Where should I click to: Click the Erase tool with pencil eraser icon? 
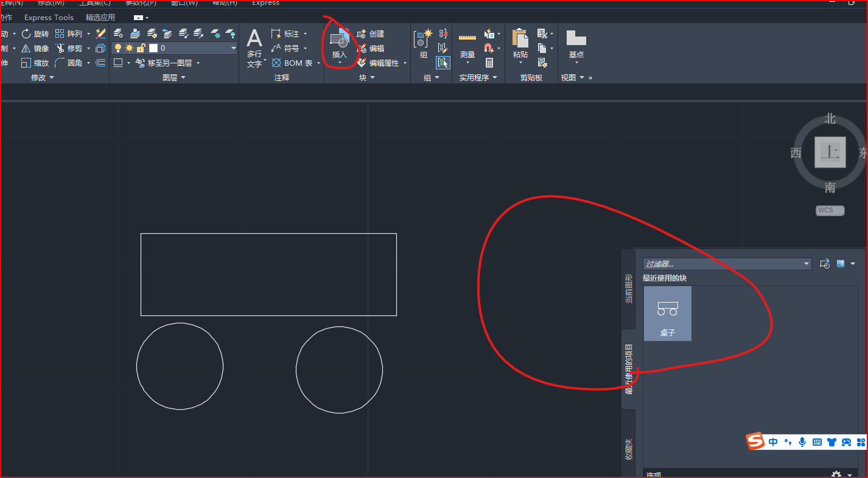pyautogui.click(x=101, y=33)
